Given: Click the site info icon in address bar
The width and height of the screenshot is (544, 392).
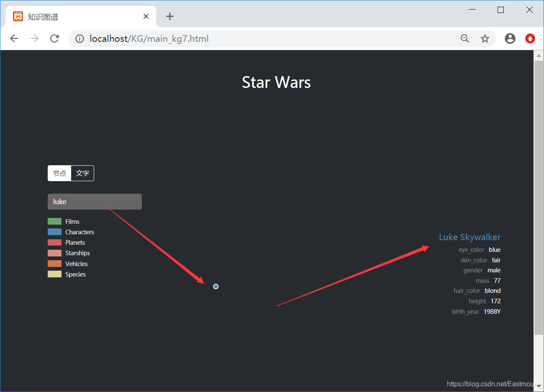Looking at the screenshot, I should (80, 38).
